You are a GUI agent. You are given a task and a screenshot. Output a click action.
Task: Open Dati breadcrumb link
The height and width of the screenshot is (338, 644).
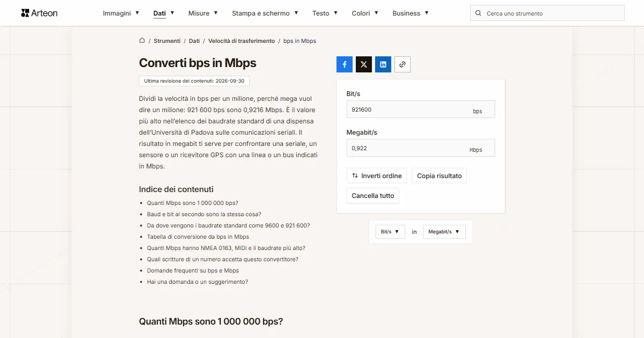(x=194, y=41)
